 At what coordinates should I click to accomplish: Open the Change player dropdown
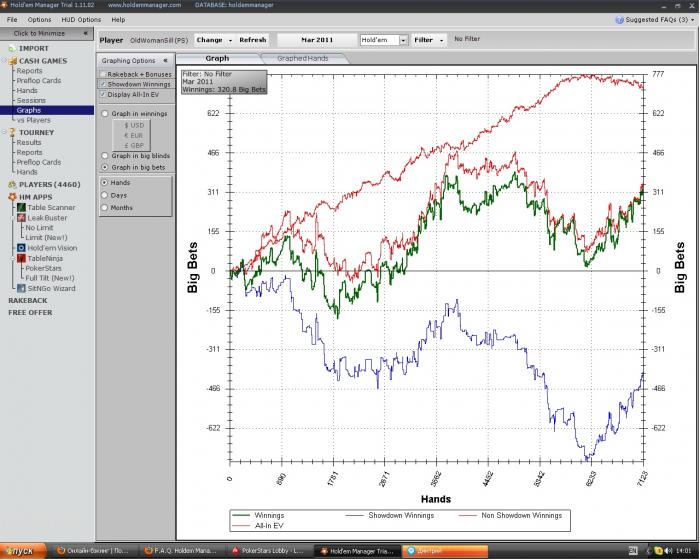point(214,40)
